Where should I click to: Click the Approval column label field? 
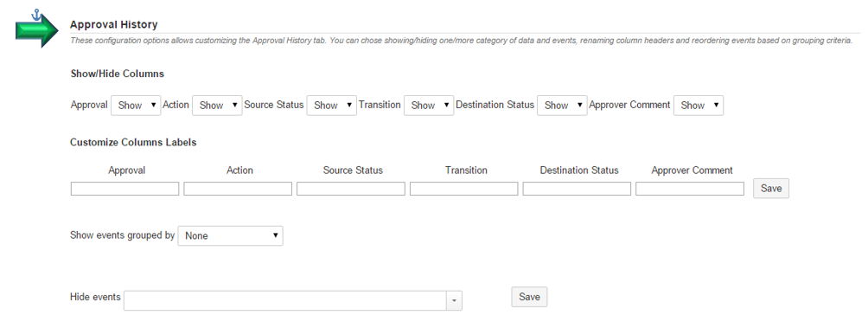125,189
